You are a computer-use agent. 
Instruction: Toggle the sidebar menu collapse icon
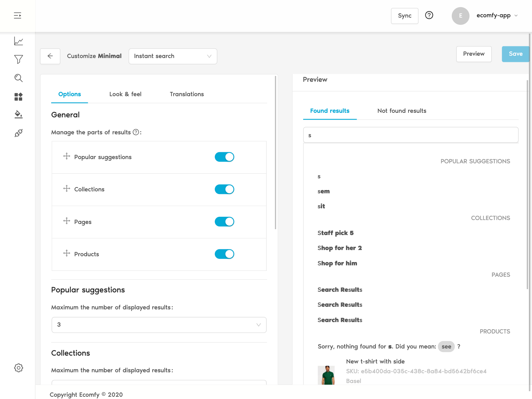pos(18,15)
